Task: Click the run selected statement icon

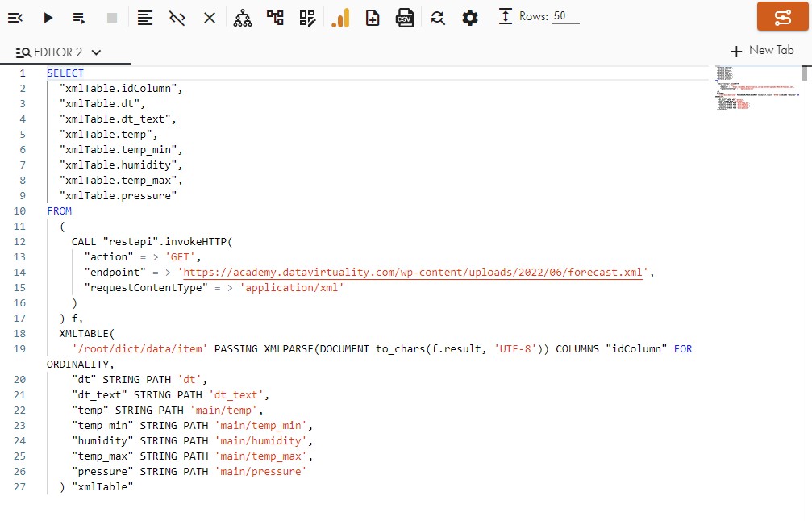Action: (x=79, y=18)
